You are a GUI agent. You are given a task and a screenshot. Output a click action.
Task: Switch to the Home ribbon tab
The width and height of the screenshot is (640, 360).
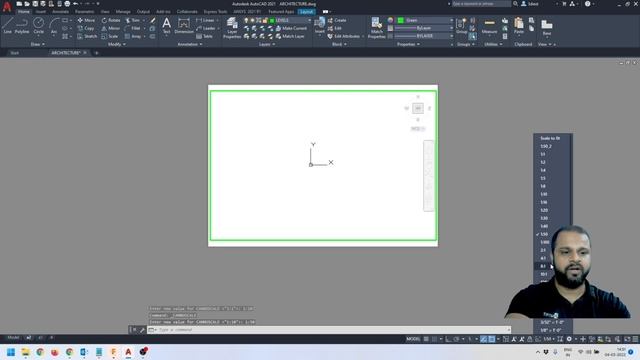click(x=24, y=11)
